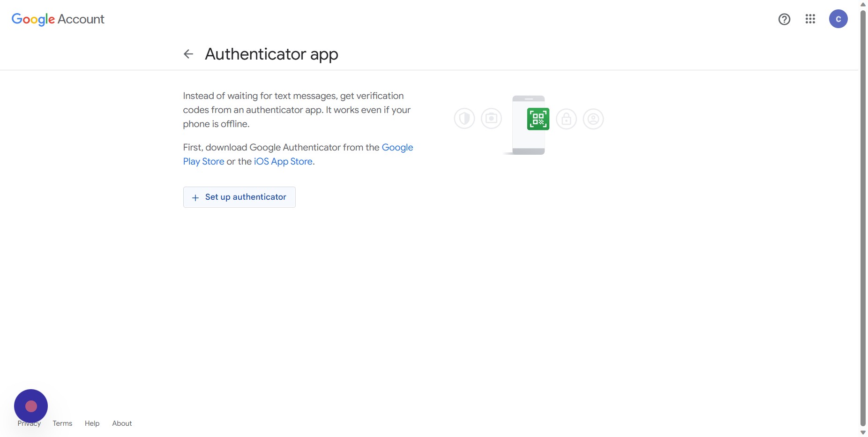Open the Google apps grid launcher

tap(810, 19)
